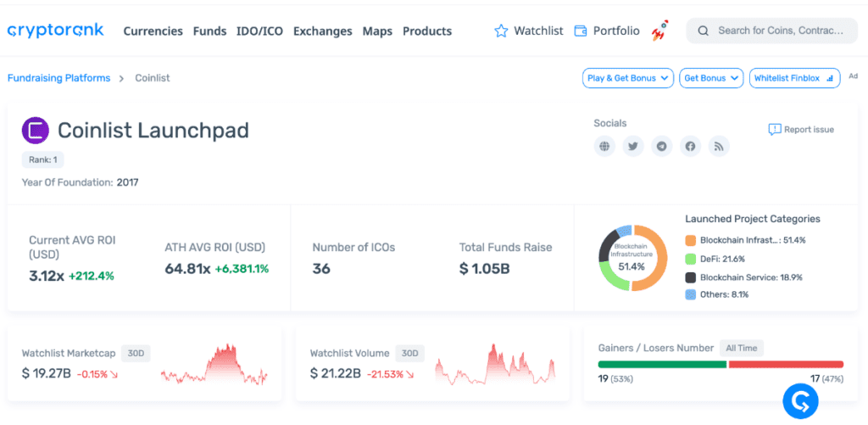868x425 pixels.
Task: Click dark Blockchain Service legend swatch
Action: [690, 277]
